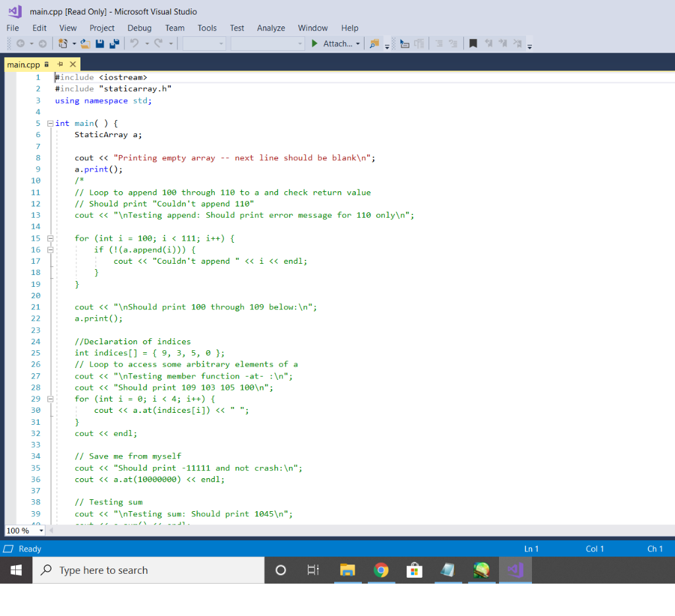Click the Save All icon
Screen dimensions: 675x616
click(115, 44)
